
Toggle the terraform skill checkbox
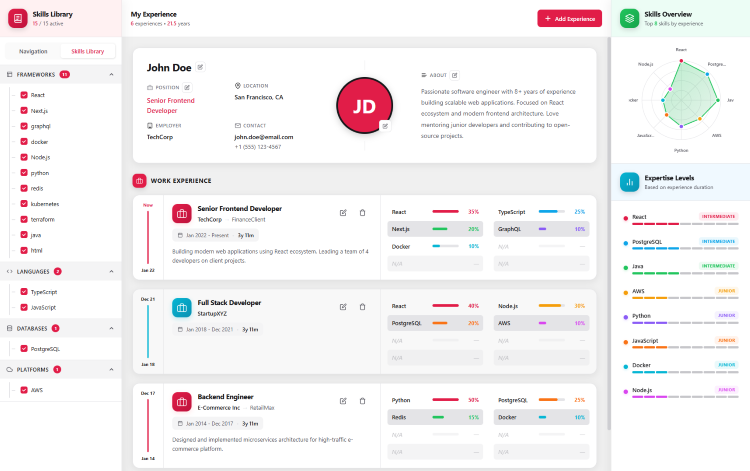tap(24, 219)
